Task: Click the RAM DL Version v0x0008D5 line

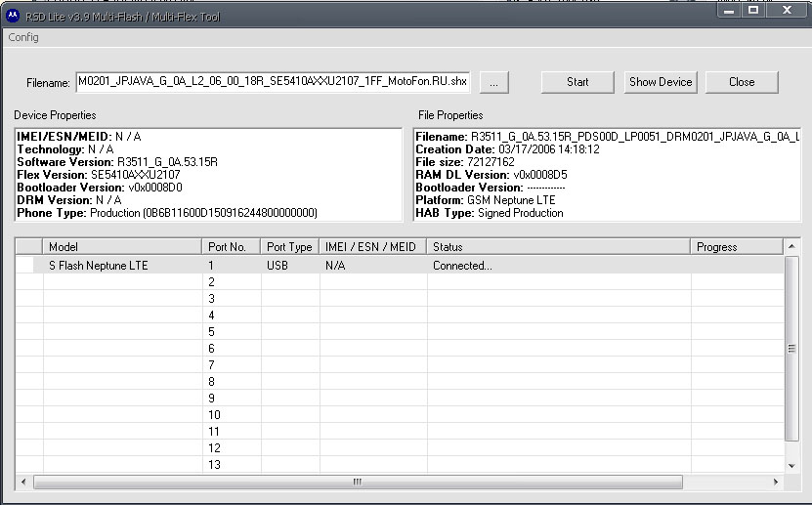Action: pyautogui.click(x=491, y=175)
